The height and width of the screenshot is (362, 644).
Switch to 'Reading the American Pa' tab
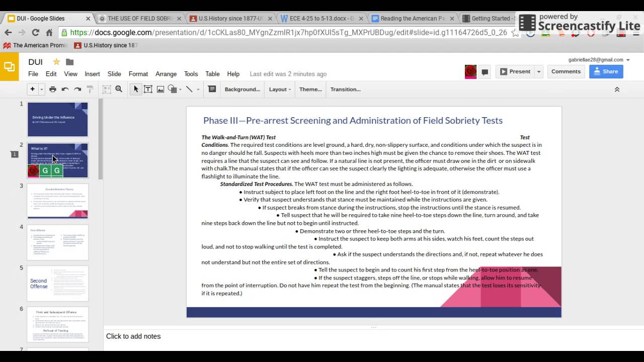[x=413, y=19]
